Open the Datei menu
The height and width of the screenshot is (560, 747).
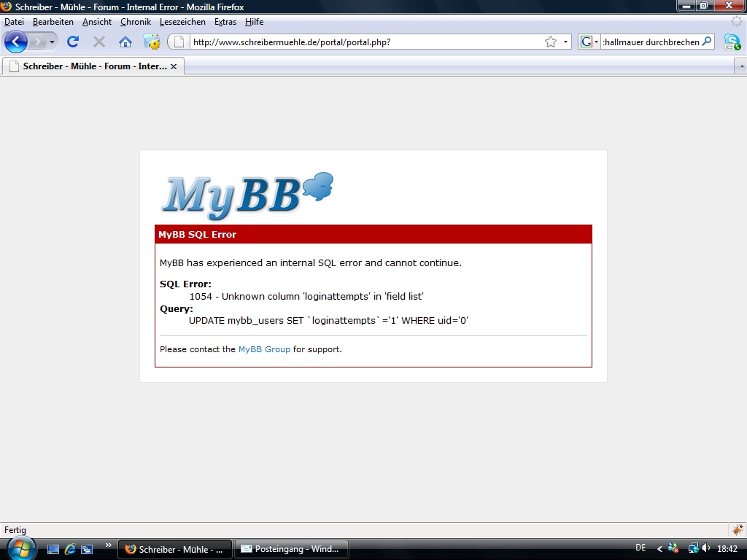pos(15,22)
